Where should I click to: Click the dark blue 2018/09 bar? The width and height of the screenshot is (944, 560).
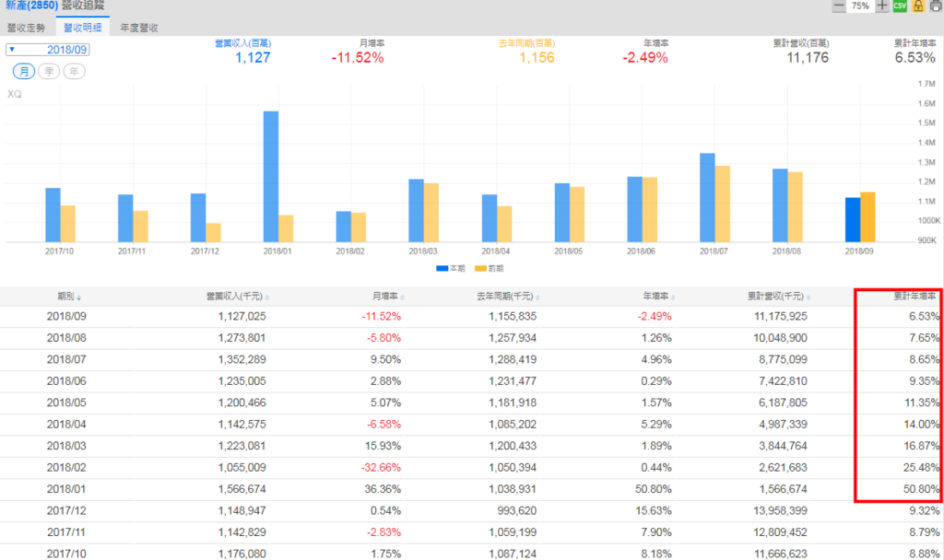(x=853, y=220)
